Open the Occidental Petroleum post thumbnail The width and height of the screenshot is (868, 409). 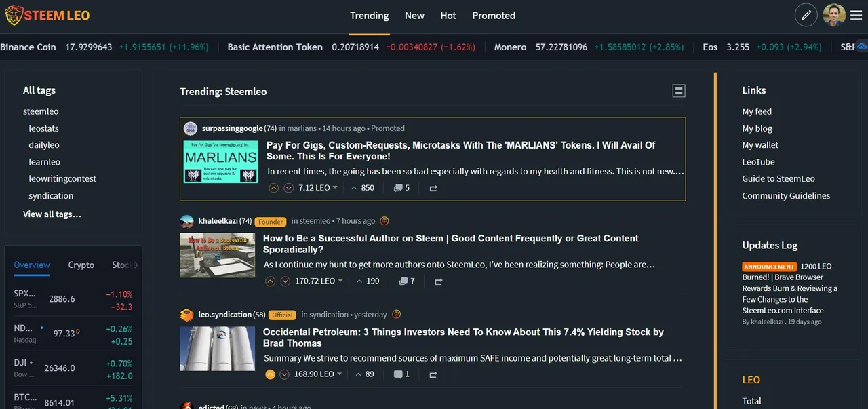pos(217,349)
